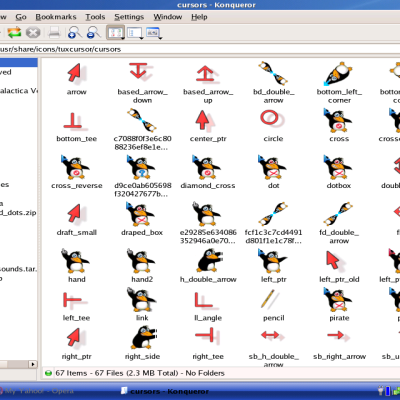Select the draped_box cursor file
Image resolution: width=400 pixels, height=400 pixels.
(x=142, y=219)
